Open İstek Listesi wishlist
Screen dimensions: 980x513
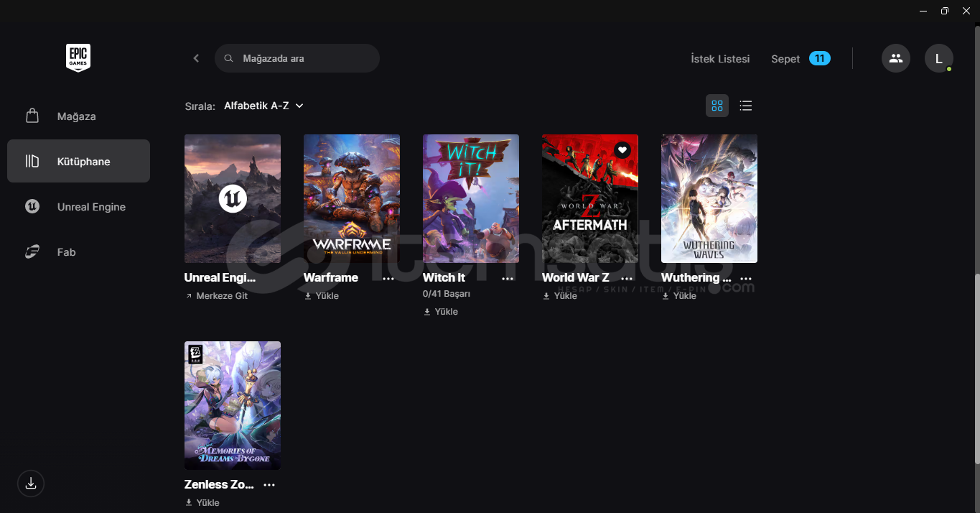[x=720, y=59]
